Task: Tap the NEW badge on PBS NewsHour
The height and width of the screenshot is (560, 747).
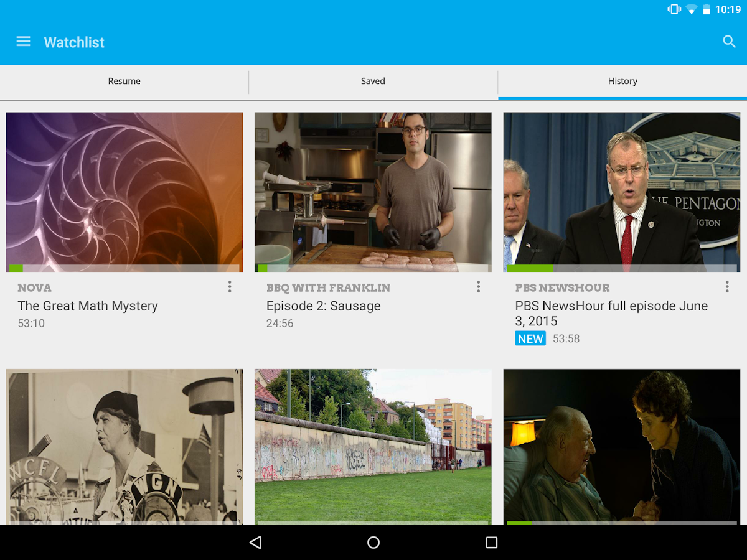Action: tap(530, 338)
